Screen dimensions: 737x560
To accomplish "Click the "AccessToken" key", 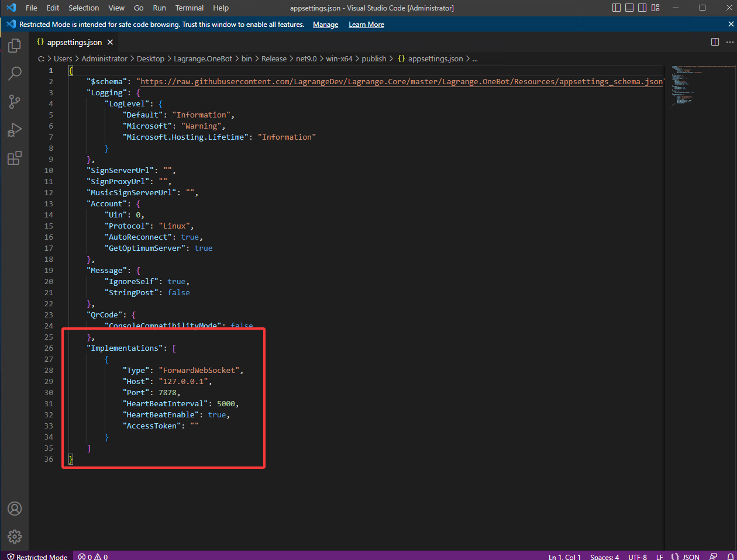I will [151, 426].
